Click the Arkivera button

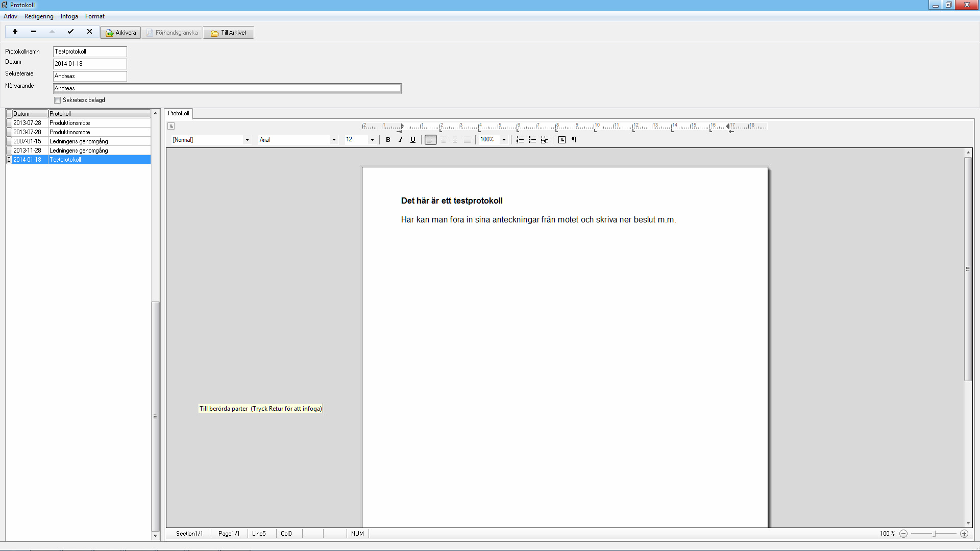coord(121,32)
